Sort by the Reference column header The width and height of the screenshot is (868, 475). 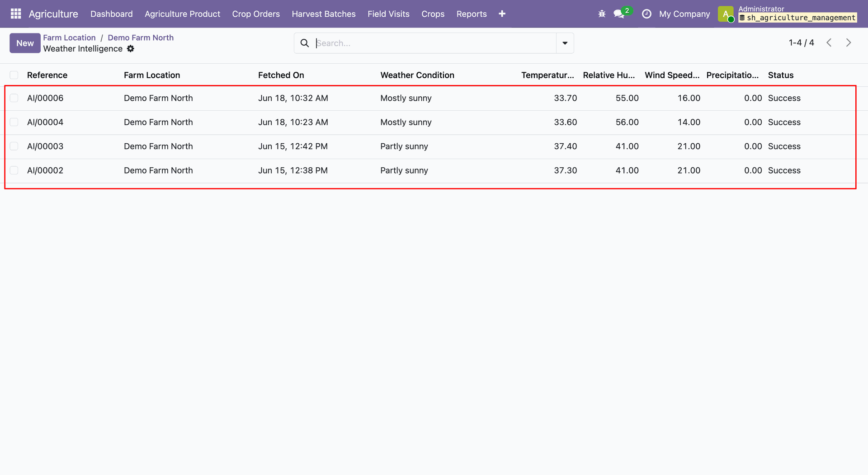pos(47,75)
